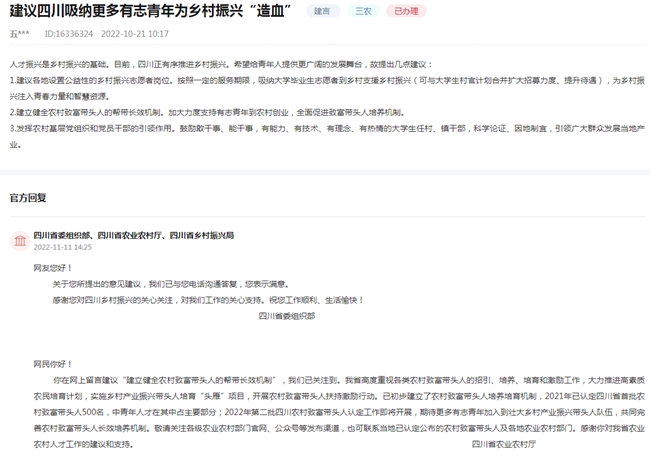This screenshot has width=650, height=468.
Task: Click the government building avatar icon
Action: point(19,241)
